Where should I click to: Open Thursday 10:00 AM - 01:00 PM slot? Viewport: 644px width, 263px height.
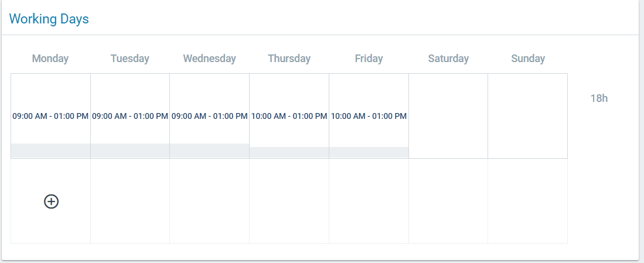coord(289,116)
